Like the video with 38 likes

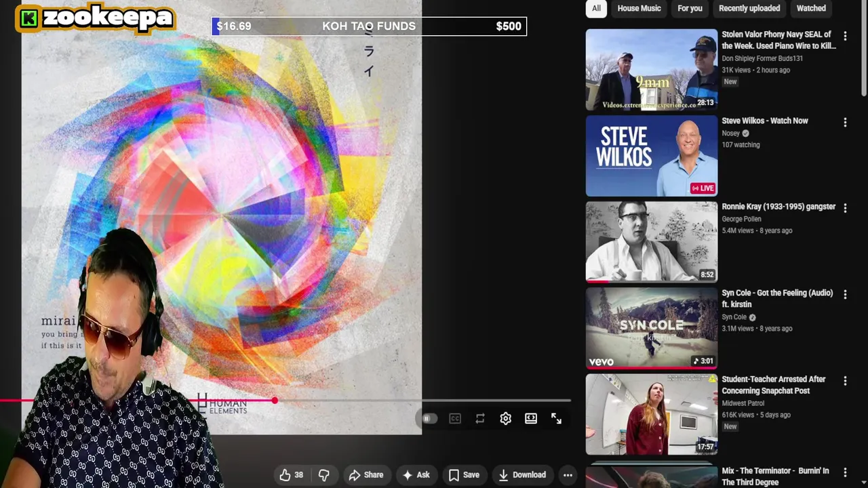click(x=292, y=475)
